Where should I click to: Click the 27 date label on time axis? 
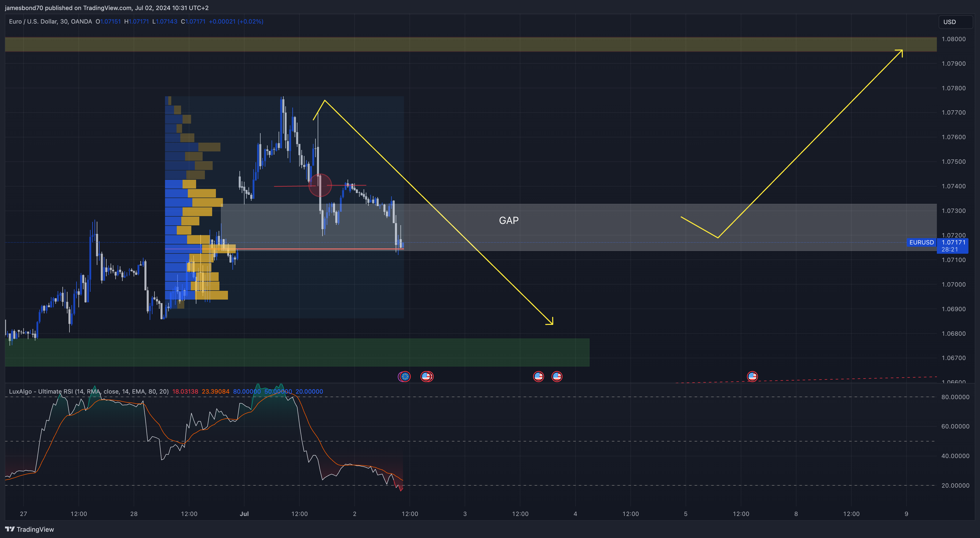[24, 514]
